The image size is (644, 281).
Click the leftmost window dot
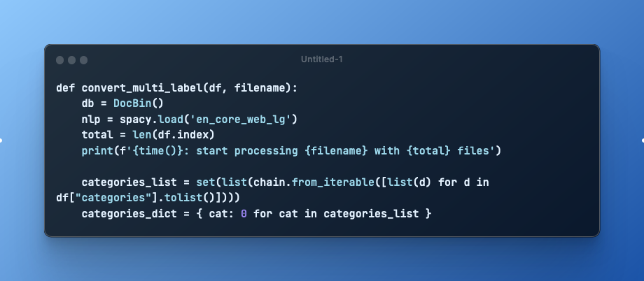[x=59, y=60]
